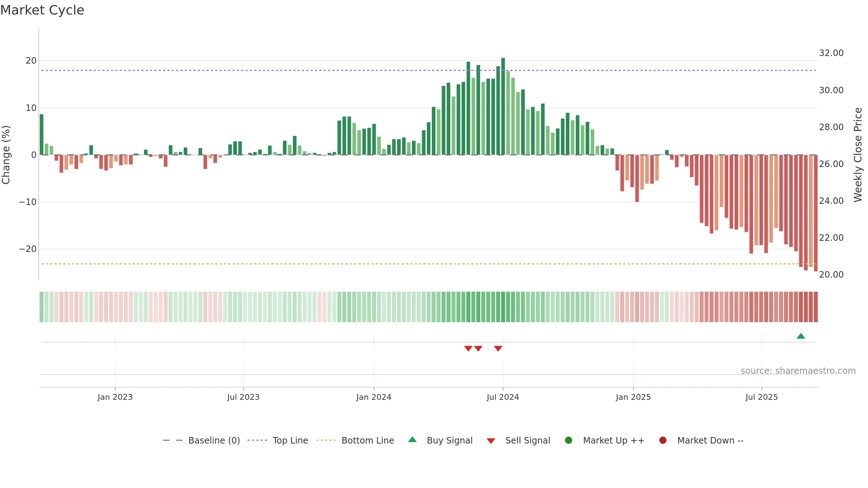Screen dimensions: 868x488
Task: Click the dark red Market Down circle icon
Action: click(663, 440)
